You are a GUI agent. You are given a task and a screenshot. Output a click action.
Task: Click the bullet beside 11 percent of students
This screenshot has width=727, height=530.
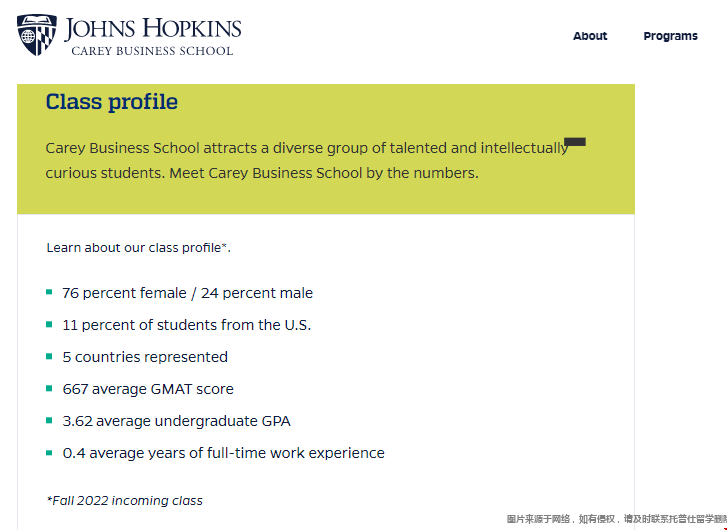tap(49, 324)
